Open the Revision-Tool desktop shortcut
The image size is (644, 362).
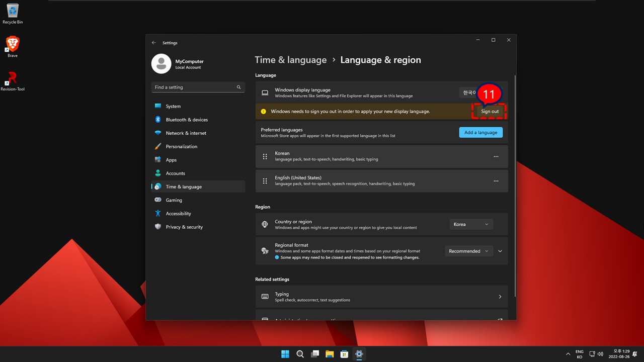click(x=13, y=80)
